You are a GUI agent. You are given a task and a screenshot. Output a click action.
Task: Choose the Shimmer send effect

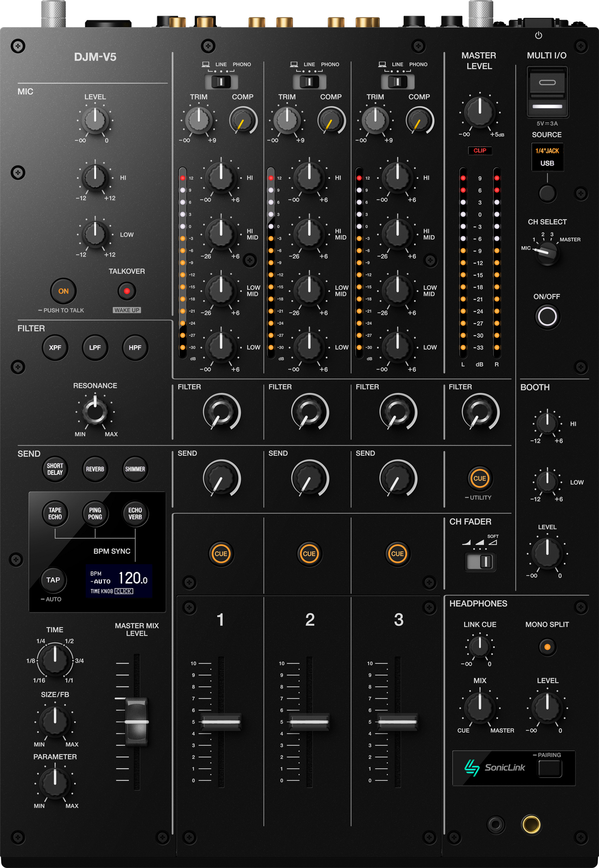[x=135, y=469]
